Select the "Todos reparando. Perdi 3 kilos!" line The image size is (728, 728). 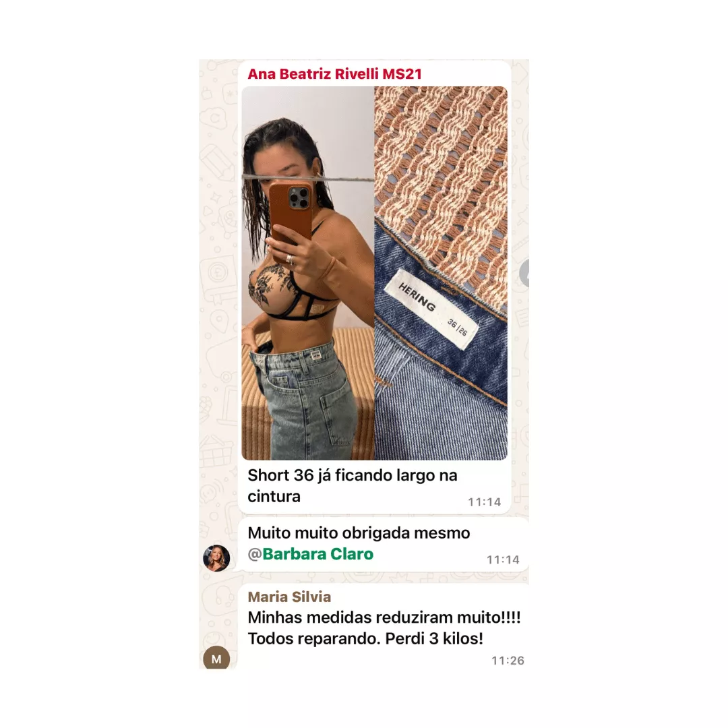[x=365, y=639]
